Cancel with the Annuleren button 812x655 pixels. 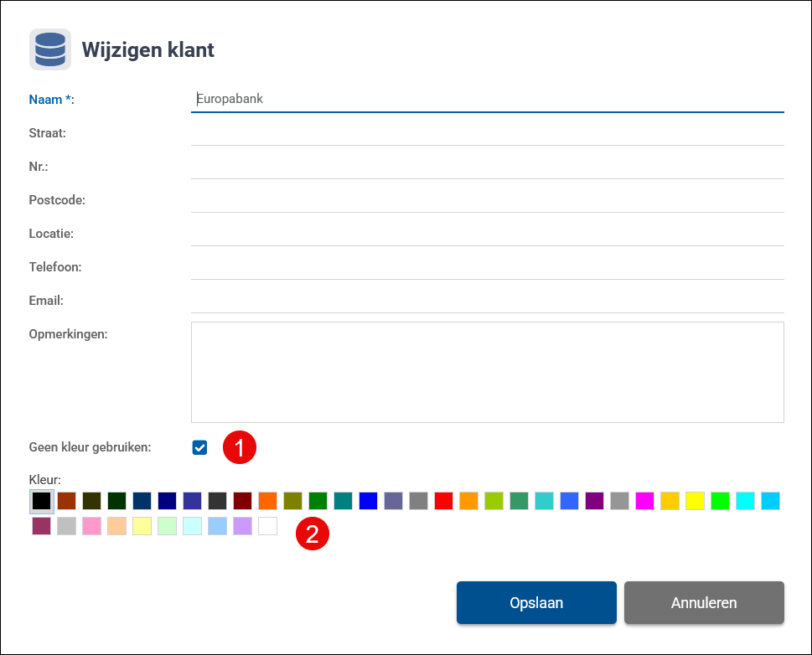coord(704,603)
